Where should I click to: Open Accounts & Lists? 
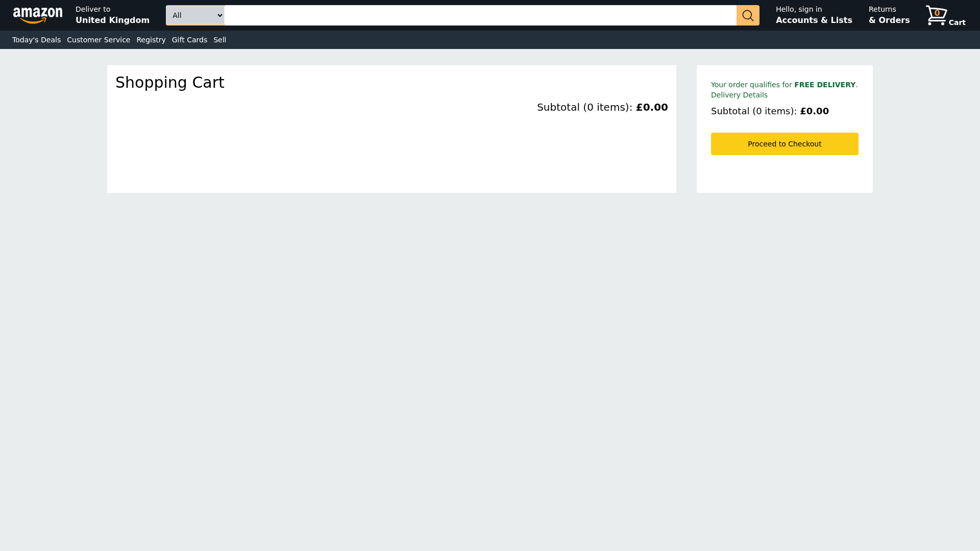(x=814, y=15)
